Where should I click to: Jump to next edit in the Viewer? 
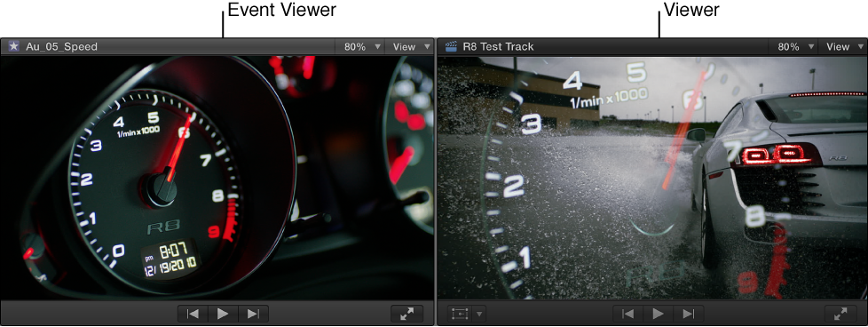click(689, 314)
